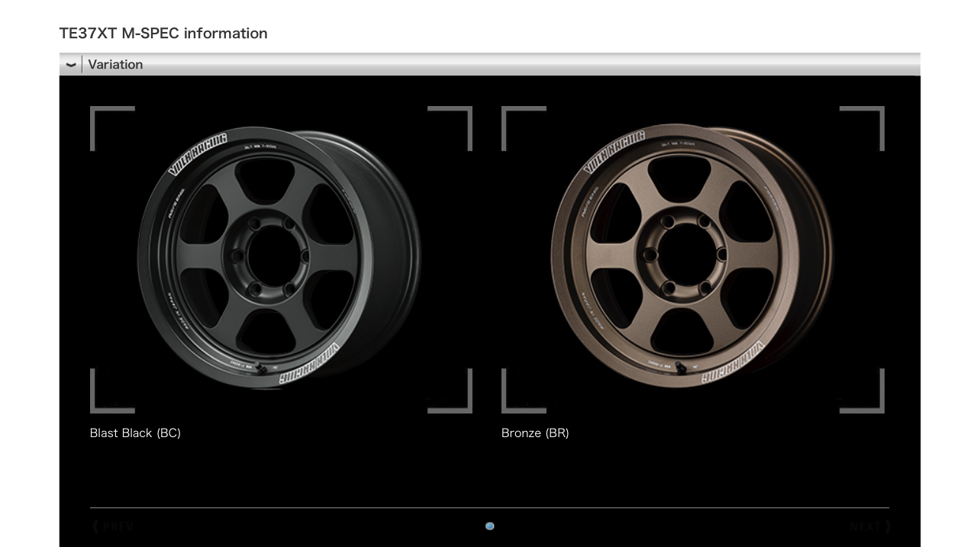Go to the previous variation slide
This screenshot has width=980, height=547.
113,526
